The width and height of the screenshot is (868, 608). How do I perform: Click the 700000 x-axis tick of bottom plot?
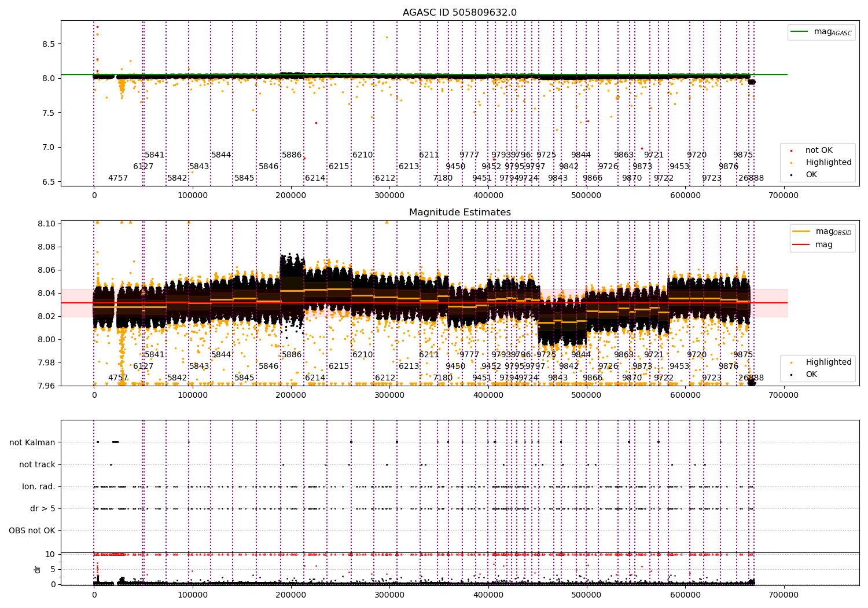(784, 594)
